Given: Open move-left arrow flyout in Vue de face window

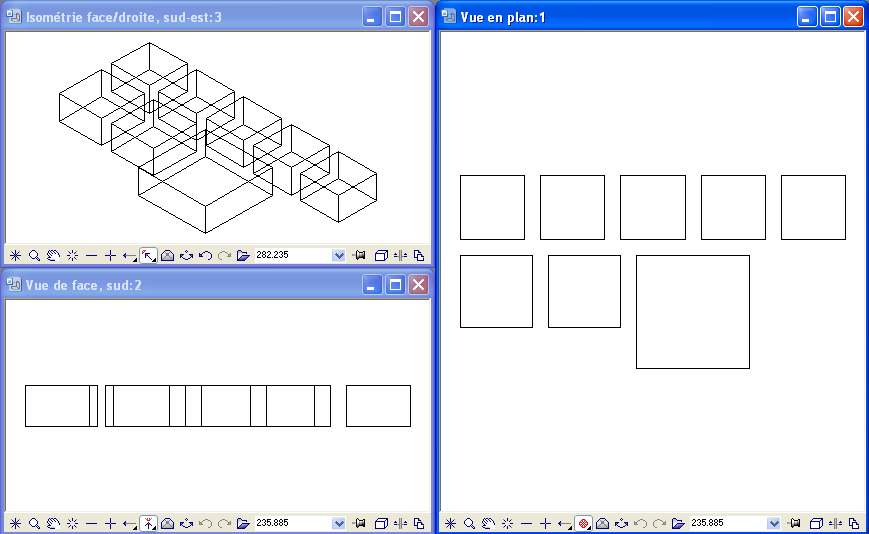Looking at the screenshot, I should coord(130,523).
